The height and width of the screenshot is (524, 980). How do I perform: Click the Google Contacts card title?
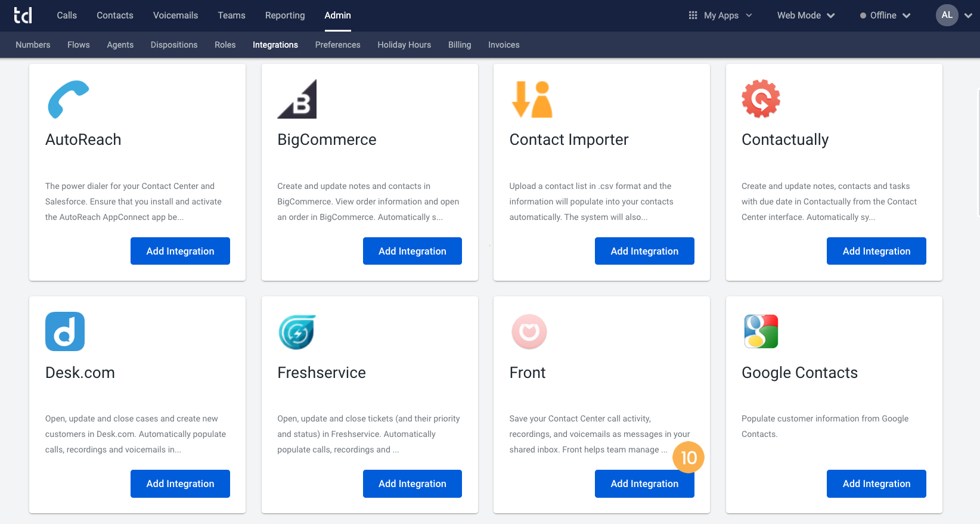[x=799, y=373]
